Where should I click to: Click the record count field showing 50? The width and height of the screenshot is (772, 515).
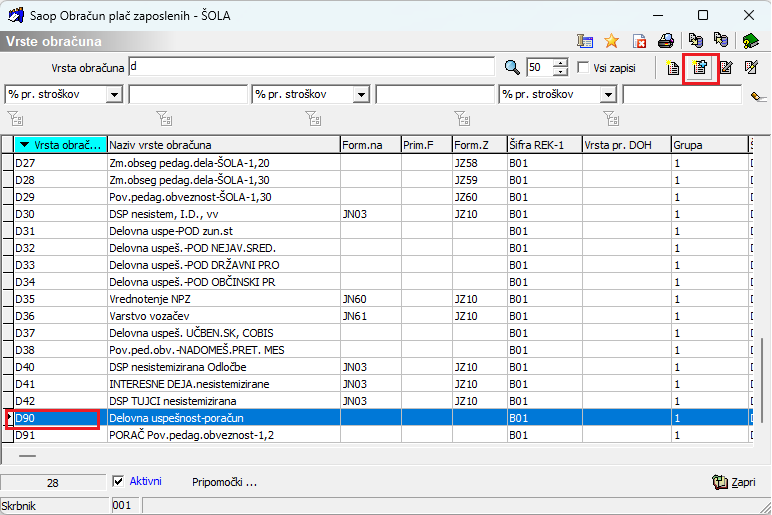coord(540,67)
